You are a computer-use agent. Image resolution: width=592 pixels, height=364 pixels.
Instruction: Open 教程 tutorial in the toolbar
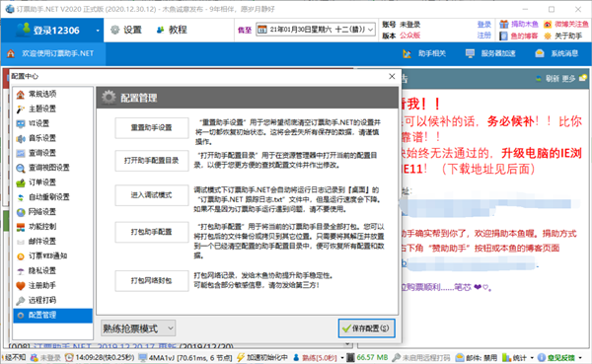(172, 30)
